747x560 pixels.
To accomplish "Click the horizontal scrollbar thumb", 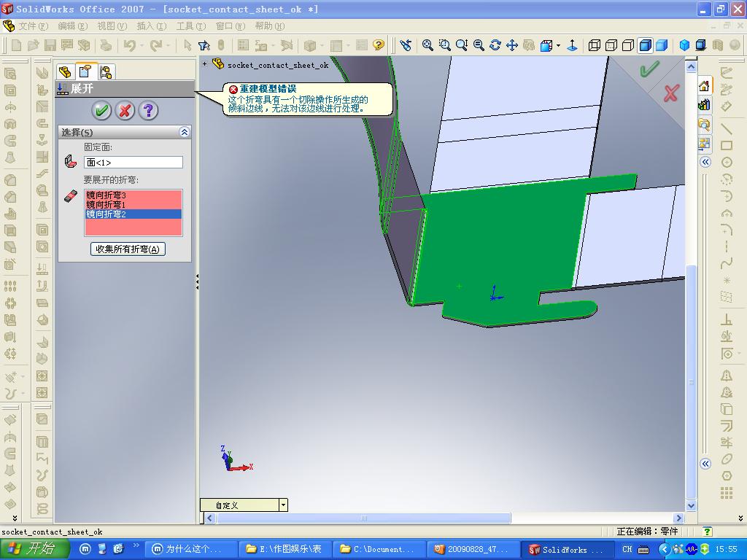I will 363,518.
